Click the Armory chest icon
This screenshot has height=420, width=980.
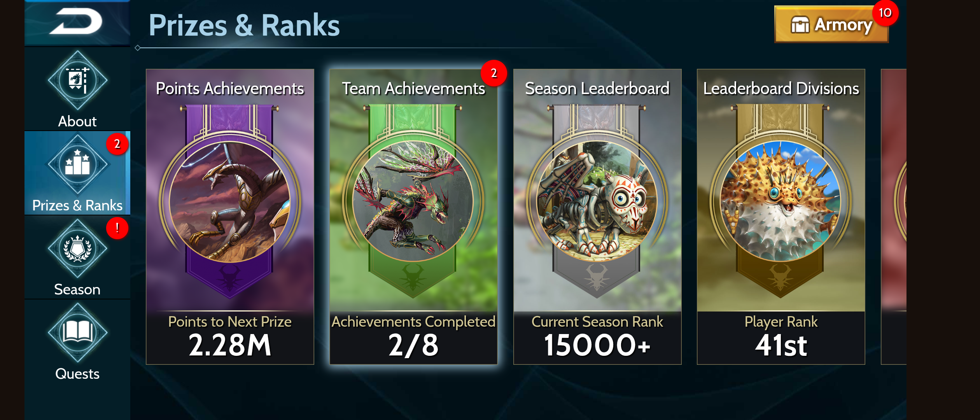[x=800, y=25]
